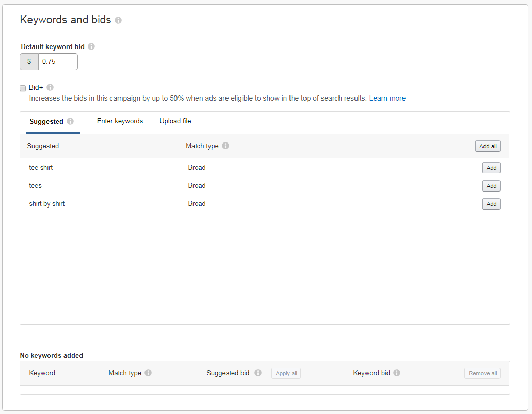Open info icon beside Keywords and bids heading
This screenshot has width=532, height=414.
(x=118, y=20)
